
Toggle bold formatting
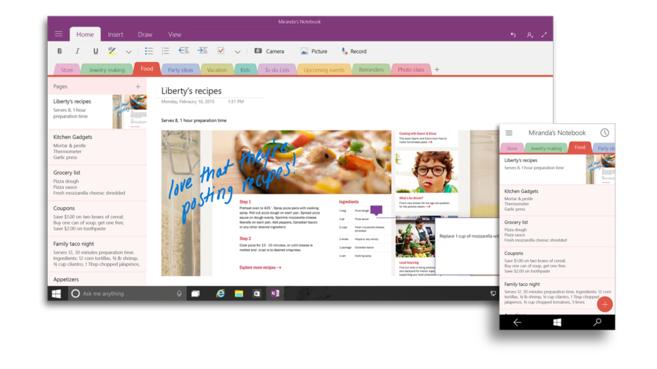(59, 51)
